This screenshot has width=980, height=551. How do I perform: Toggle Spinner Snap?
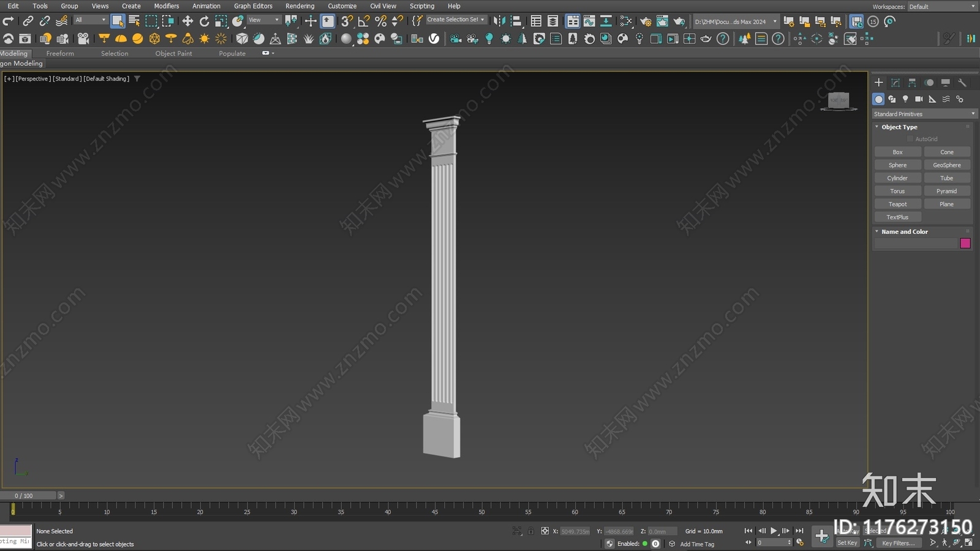coord(398,21)
